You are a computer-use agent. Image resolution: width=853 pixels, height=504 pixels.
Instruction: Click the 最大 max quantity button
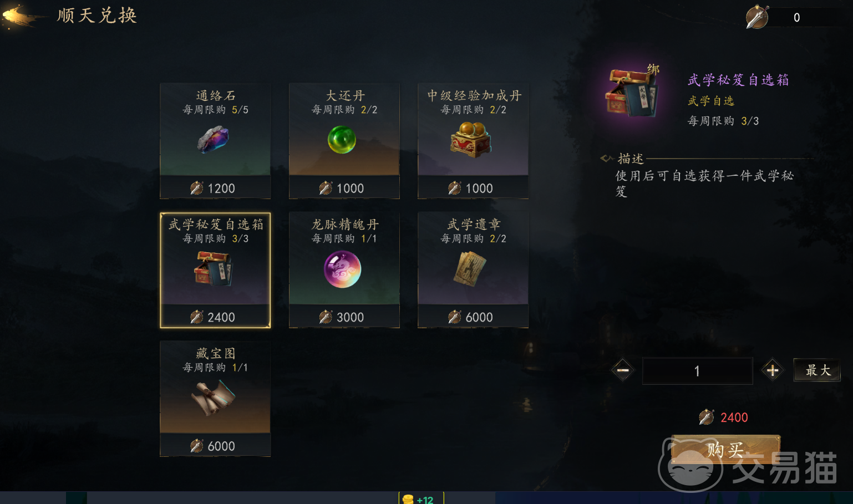click(818, 370)
